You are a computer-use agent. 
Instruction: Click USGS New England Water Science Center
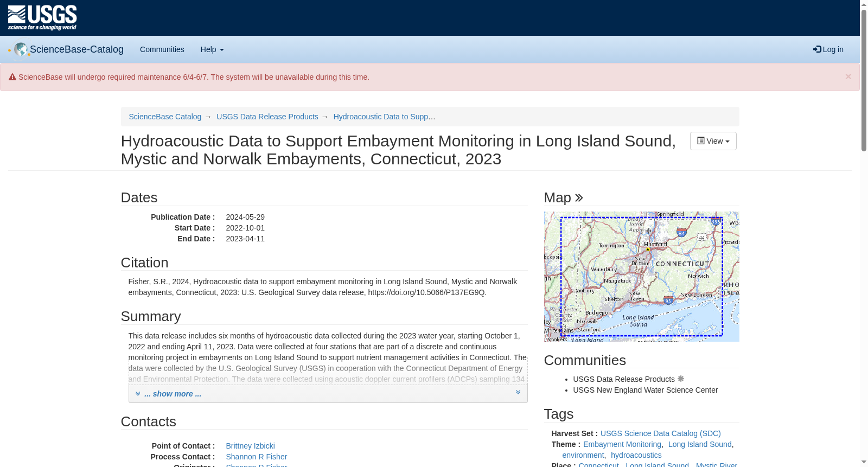pos(645,390)
